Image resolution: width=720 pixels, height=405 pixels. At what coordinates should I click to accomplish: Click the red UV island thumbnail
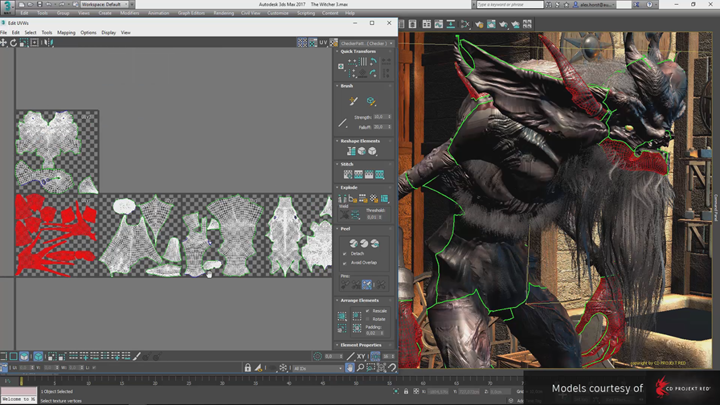(56, 235)
